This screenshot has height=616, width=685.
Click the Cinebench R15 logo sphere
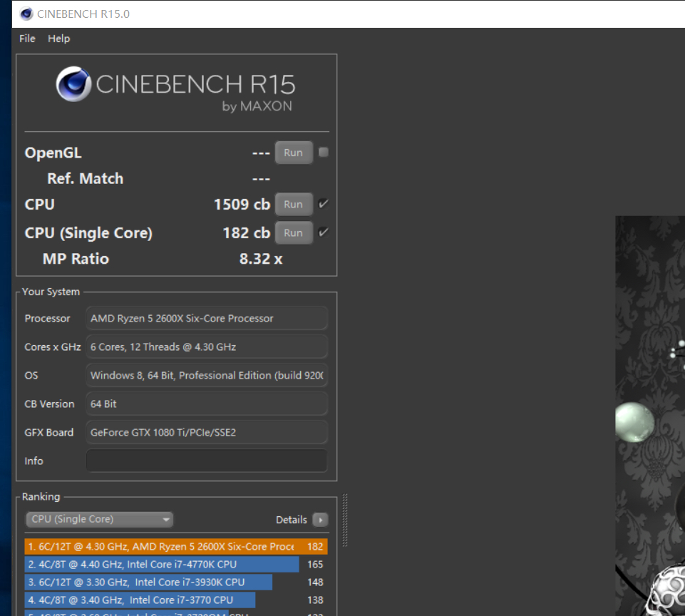[73, 84]
